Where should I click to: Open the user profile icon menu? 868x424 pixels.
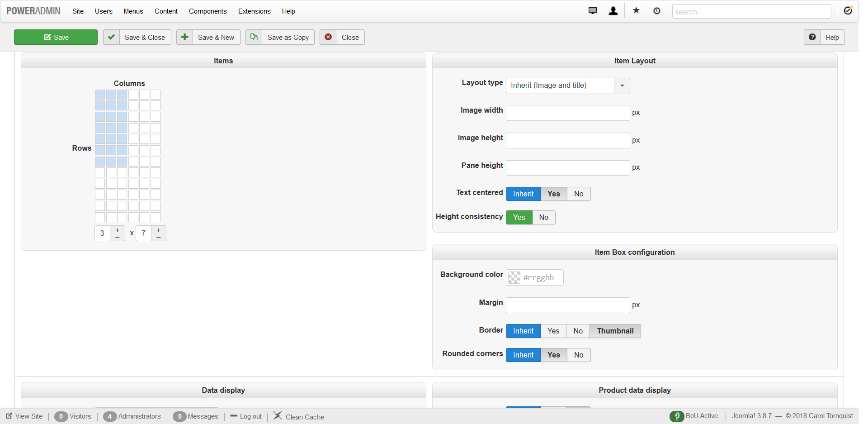click(613, 11)
